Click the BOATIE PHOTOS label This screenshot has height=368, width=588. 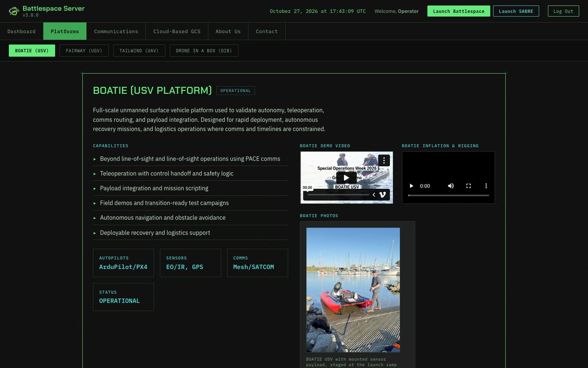click(x=319, y=216)
